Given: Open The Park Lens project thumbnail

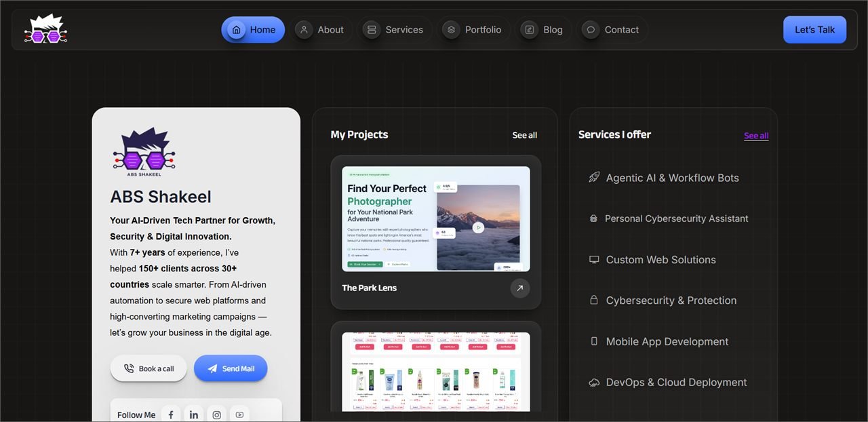Looking at the screenshot, I should 436,218.
